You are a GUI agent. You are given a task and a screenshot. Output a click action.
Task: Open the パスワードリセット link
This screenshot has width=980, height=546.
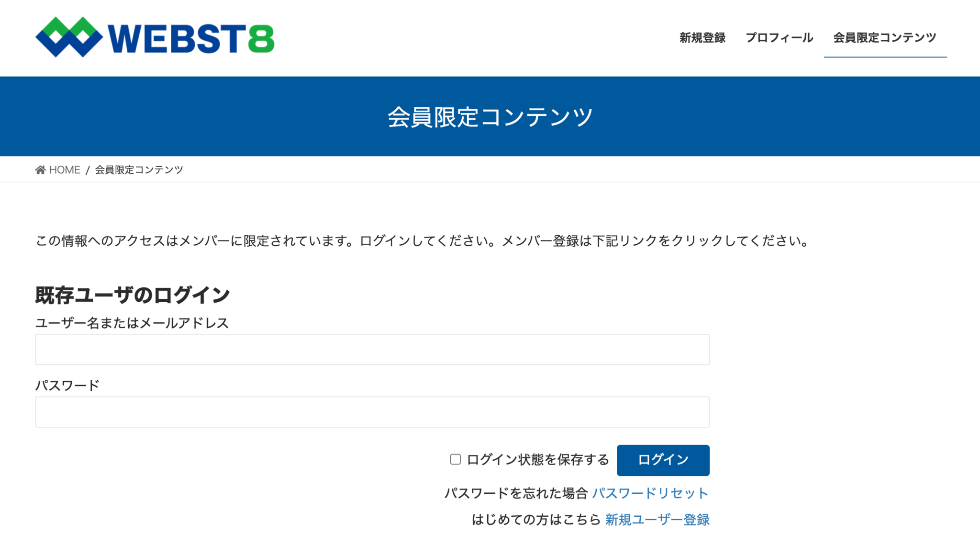tap(650, 492)
